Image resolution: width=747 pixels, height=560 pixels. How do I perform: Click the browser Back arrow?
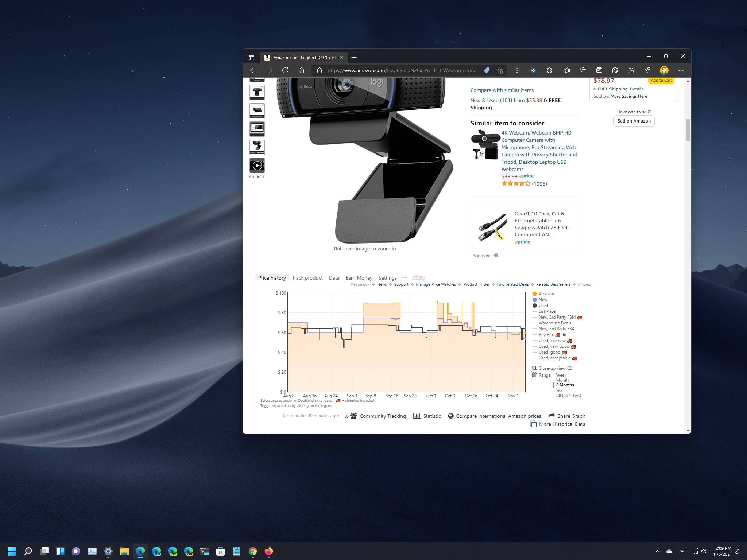pos(253,70)
